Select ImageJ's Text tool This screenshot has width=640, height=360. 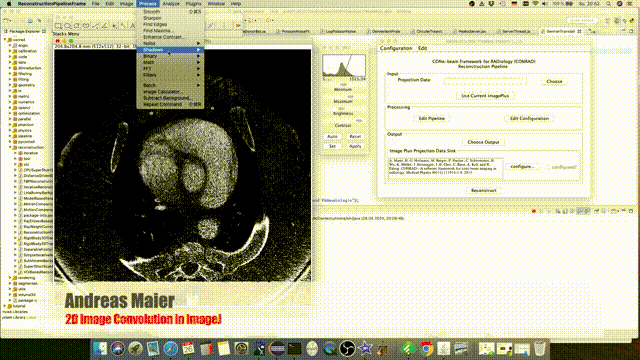[x=132, y=26]
